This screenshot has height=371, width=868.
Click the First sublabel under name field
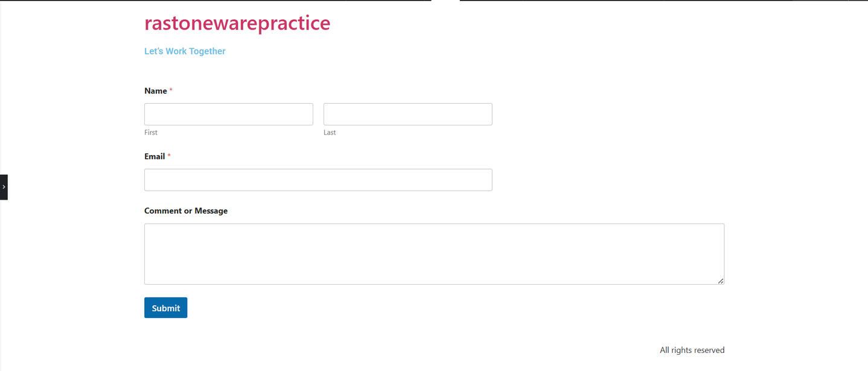pyautogui.click(x=151, y=132)
